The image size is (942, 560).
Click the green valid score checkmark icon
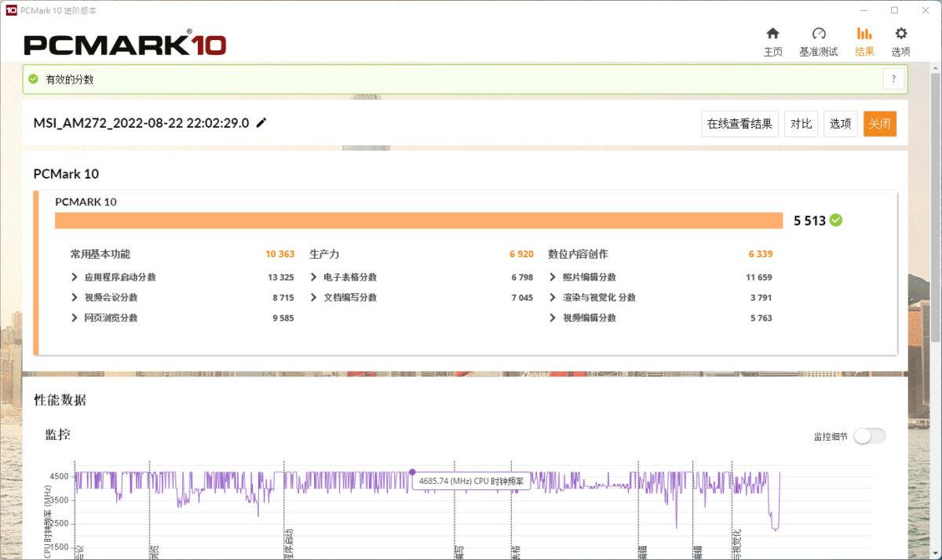(33, 79)
